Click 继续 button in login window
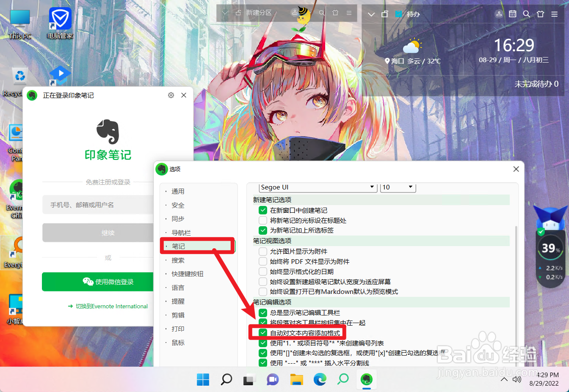569x392 pixels. (x=98, y=233)
